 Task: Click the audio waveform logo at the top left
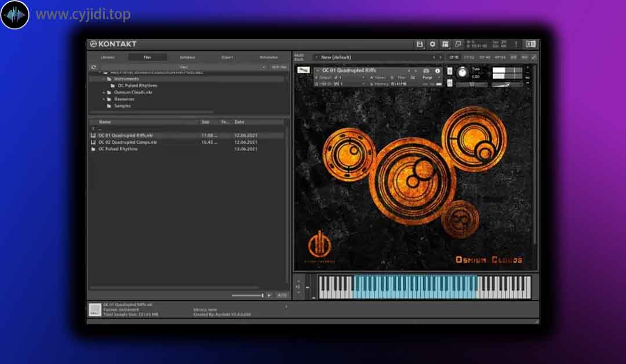click(14, 14)
